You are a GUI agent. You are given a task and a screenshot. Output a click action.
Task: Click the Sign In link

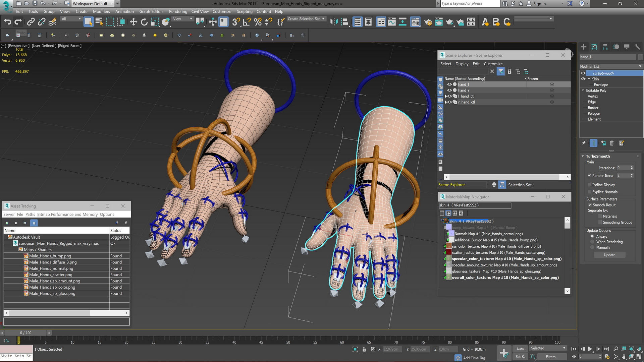(539, 4)
